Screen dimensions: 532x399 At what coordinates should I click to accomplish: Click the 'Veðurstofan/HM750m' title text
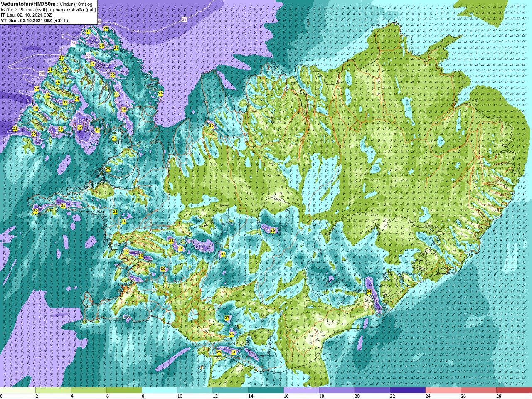click(28, 4)
